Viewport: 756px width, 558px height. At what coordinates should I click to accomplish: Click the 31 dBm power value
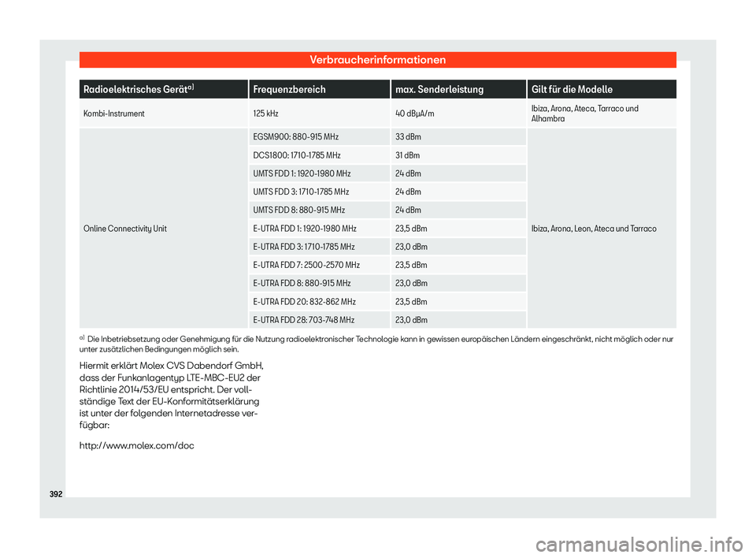click(x=458, y=155)
